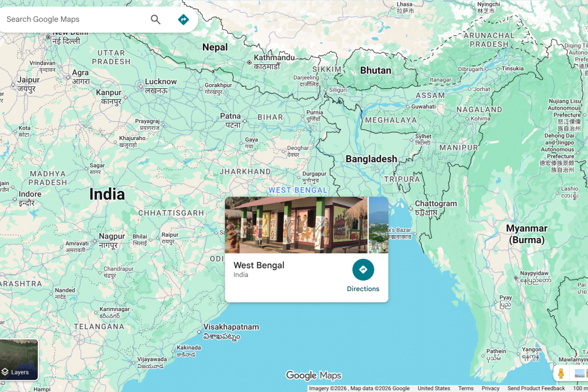The height and width of the screenshot is (392, 588).
Task: Open directions from the search bar icon
Action: pos(183,20)
